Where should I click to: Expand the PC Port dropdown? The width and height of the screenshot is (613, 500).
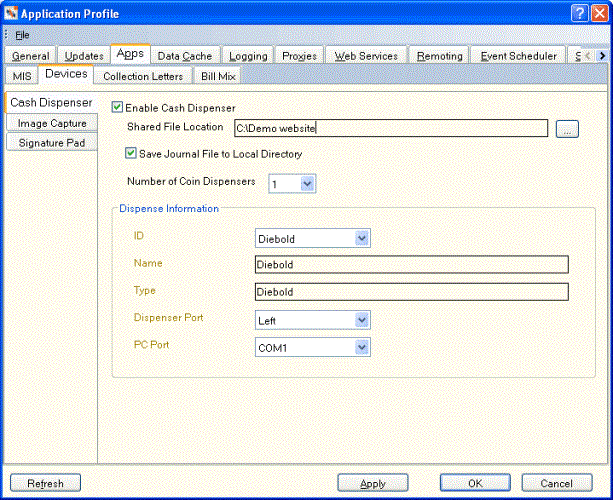coord(362,347)
